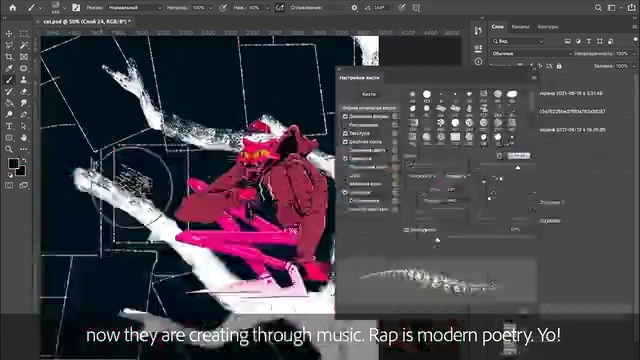Screen dimensions: 640x360
Task: Select the History Brush tool
Action: click(x=9, y=91)
